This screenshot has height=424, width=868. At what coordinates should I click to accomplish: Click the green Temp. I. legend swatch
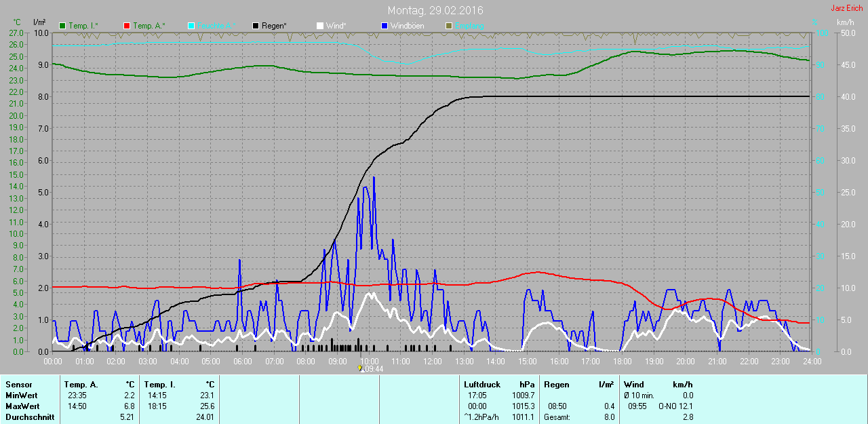point(63,26)
